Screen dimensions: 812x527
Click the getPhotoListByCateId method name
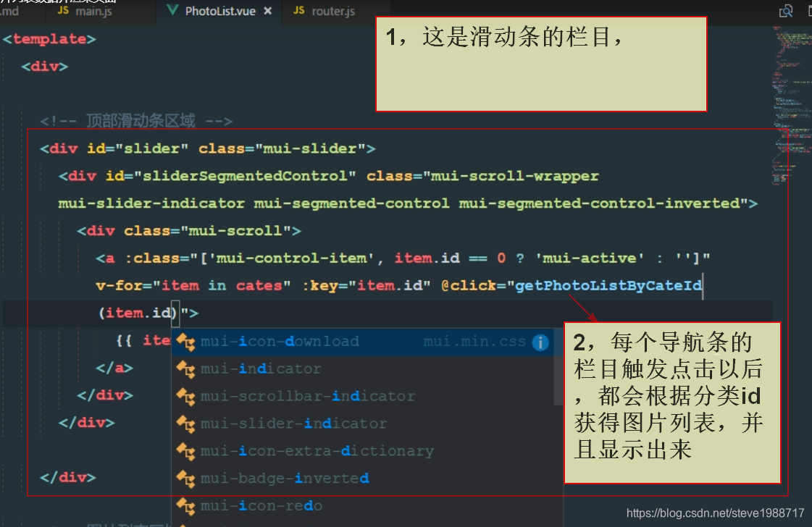pyautogui.click(x=608, y=286)
